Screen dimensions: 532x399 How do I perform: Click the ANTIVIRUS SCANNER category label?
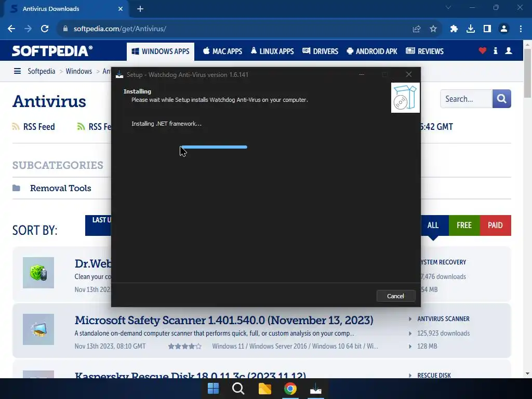tap(444, 319)
